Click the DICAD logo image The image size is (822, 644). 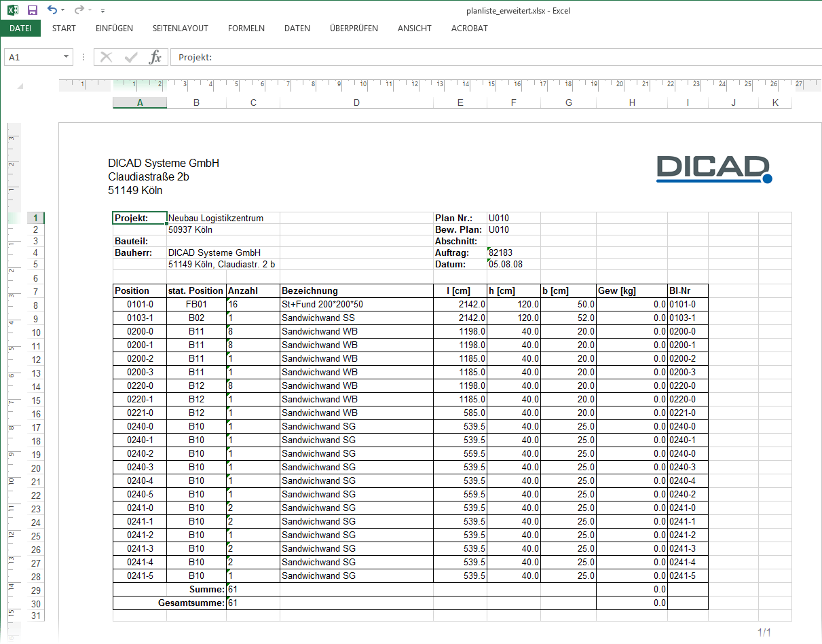715,170
